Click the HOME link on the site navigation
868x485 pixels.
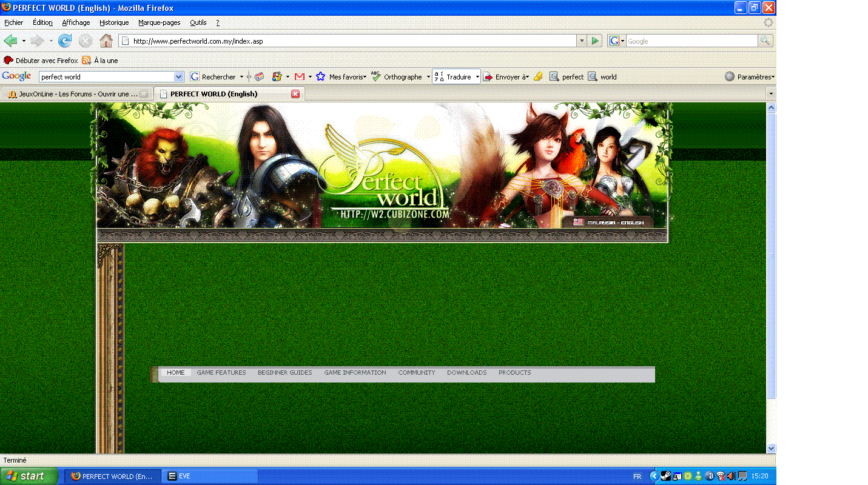pyautogui.click(x=176, y=372)
